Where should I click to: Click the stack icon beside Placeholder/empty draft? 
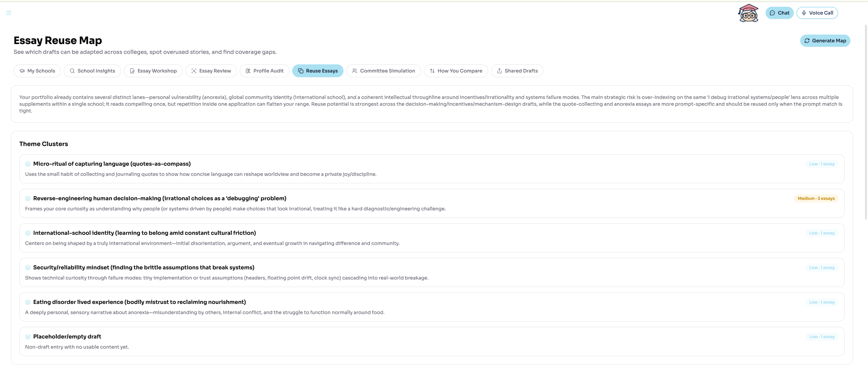28,337
